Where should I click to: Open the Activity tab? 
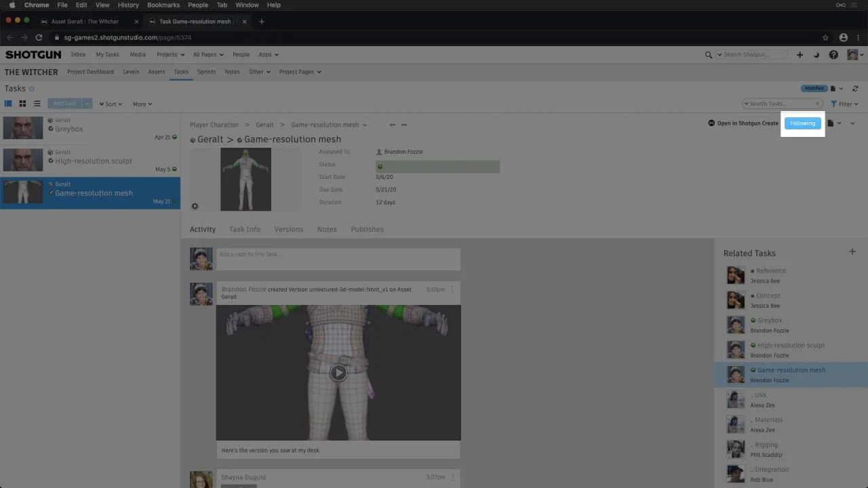click(203, 229)
